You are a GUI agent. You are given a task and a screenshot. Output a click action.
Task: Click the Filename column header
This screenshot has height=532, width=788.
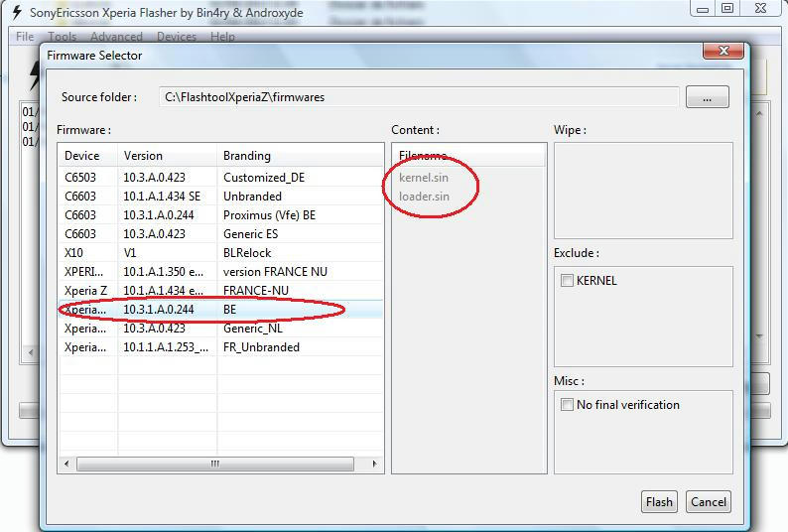(x=468, y=156)
